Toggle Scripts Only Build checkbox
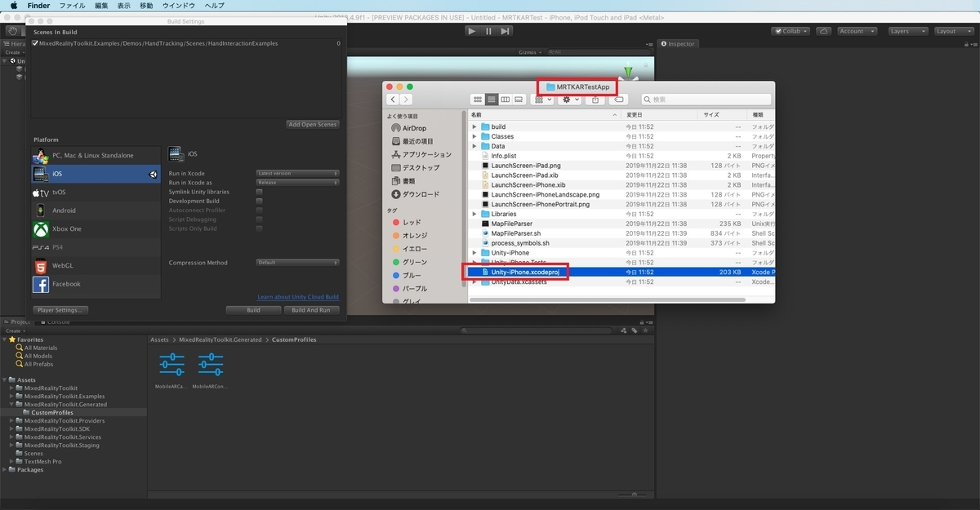Image resolution: width=980 pixels, height=510 pixels. click(260, 228)
